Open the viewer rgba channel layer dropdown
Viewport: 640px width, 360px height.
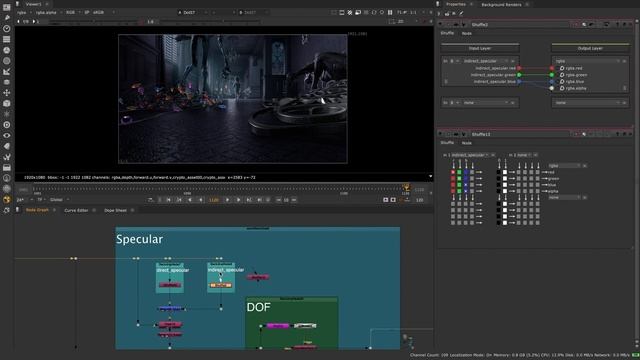(24, 13)
